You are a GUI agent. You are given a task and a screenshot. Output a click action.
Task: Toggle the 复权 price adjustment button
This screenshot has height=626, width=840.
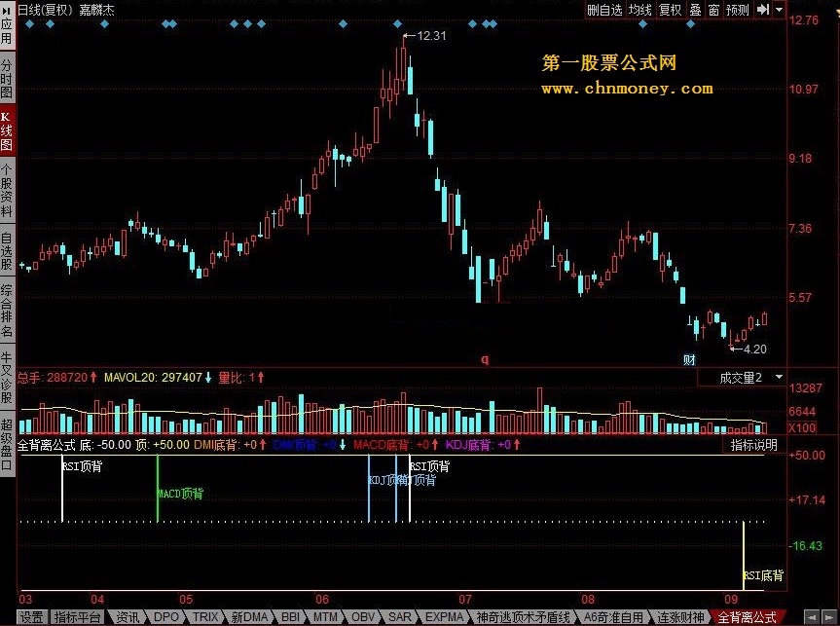[x=671, y=10]
